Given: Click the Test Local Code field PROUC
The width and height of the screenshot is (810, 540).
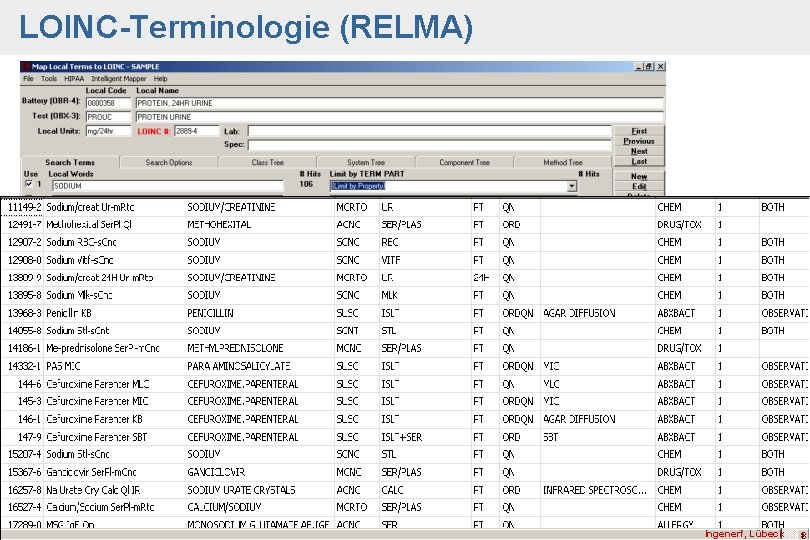Looking at the screenshot, I should (108, 117).
